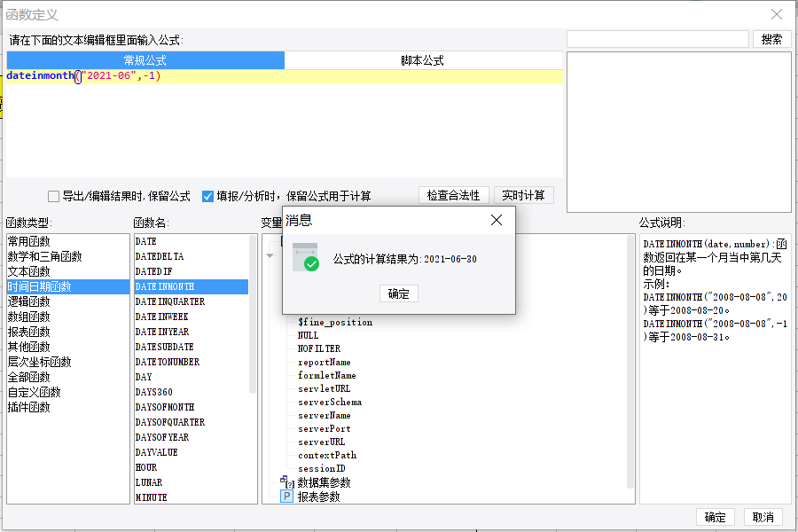Select serverSchema variable
The width and height of the screenshot is (798, 532).
click(x=330, y=403)
